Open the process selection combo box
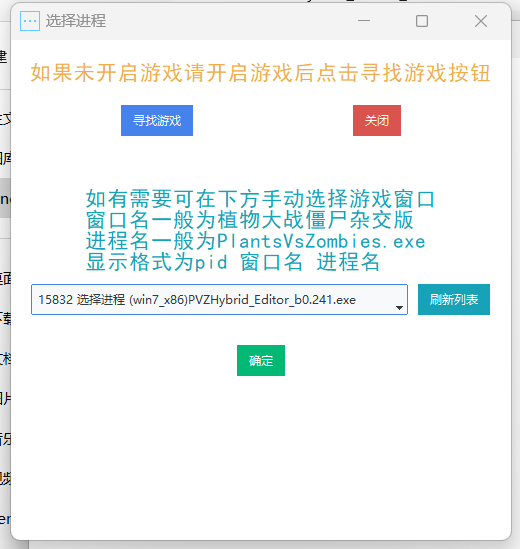 click(219, 299)
